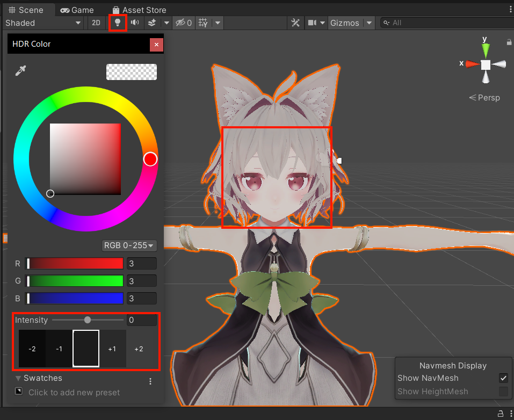Open component editor tools icon
The image size is (514, 420).
pos(295,23)
